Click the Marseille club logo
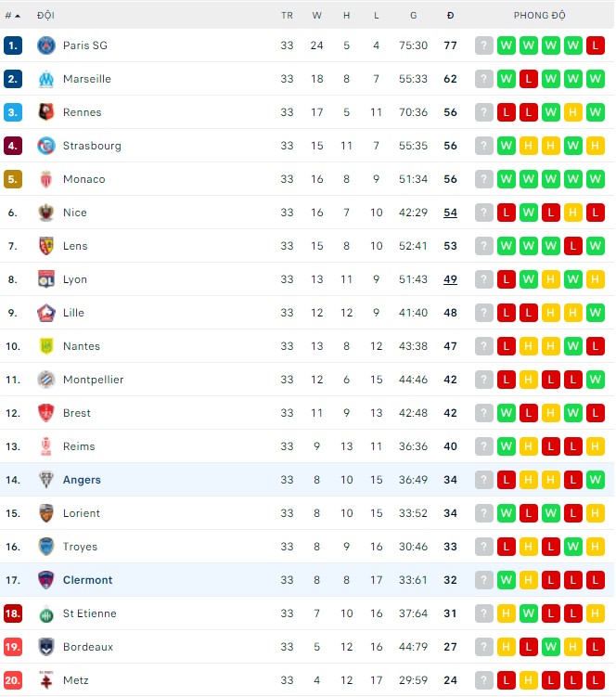The width and height of the screenshot is (616, 697). (46, 79)
